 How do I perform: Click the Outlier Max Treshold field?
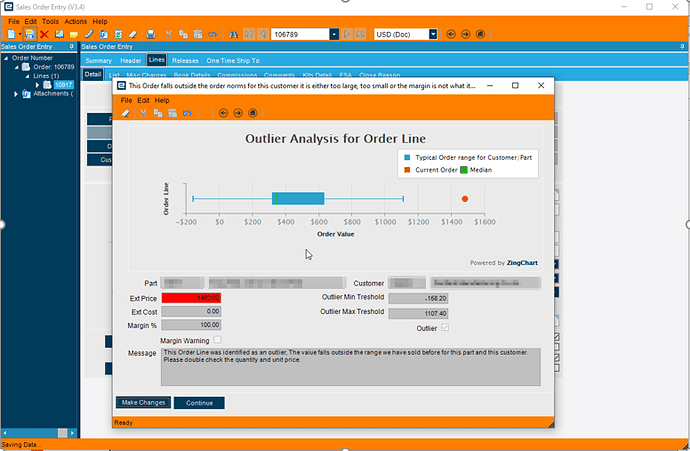(418, 313)
